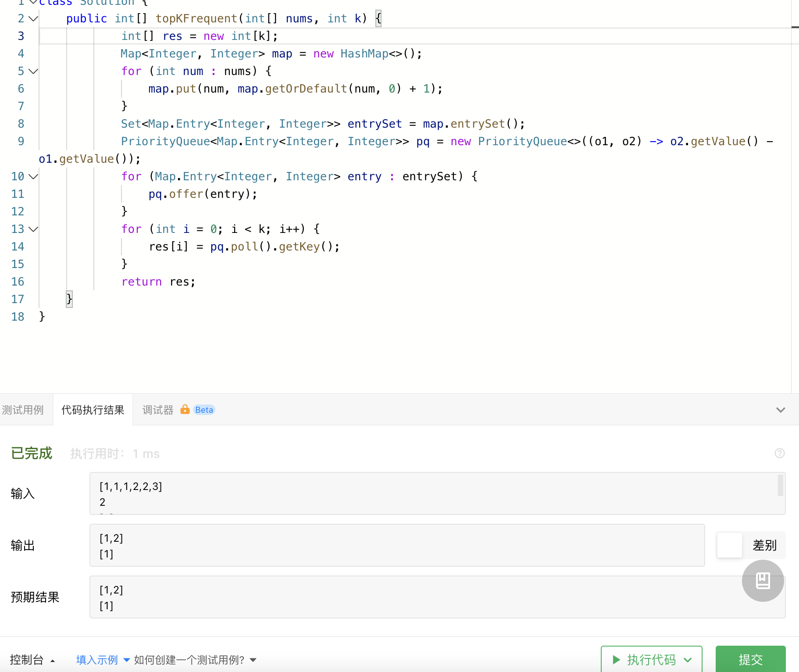Open the 填入示例 dropdown

coord(96,659)
